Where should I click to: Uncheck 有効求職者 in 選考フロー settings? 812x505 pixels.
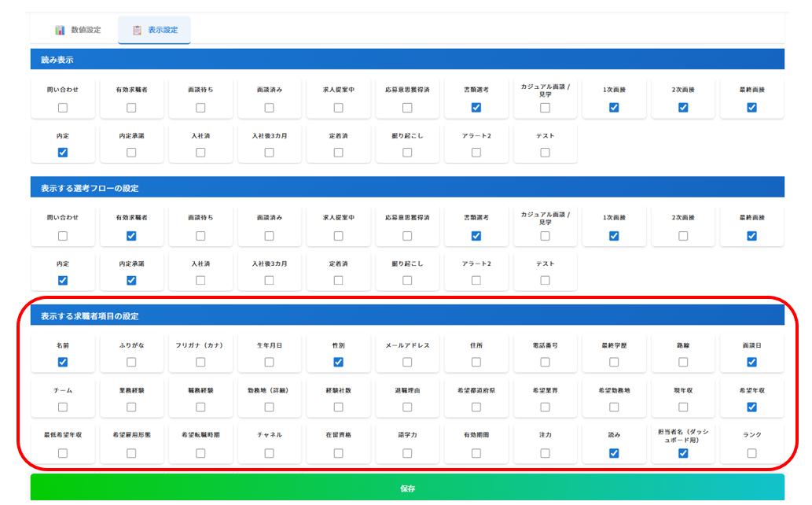click(x=131, y=235)
